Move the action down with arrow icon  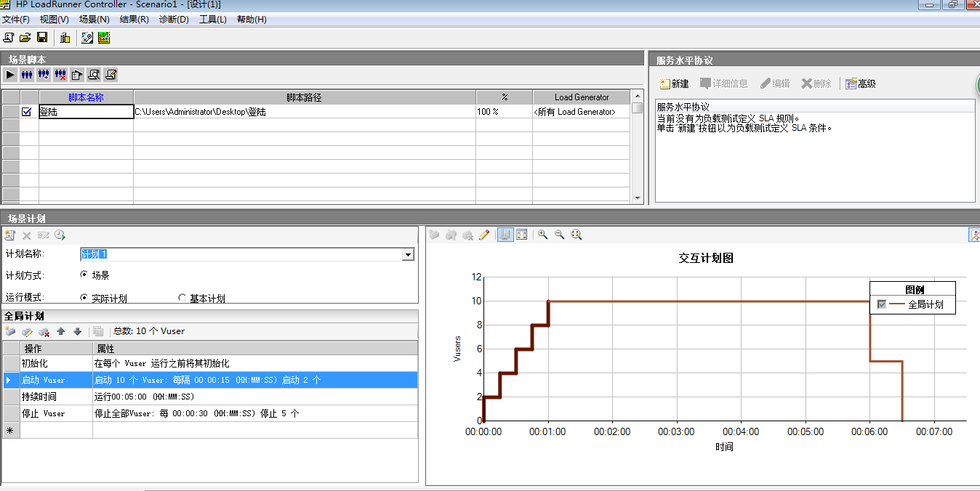(x=77, y=331)
